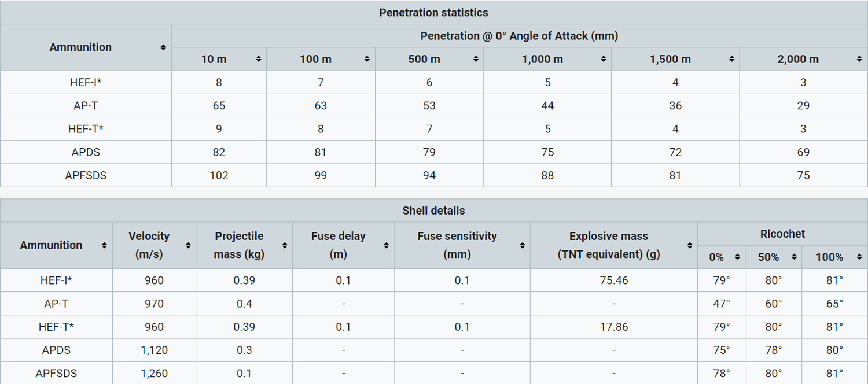Sort by 2,000 m penetration arrows
The height and width of the screenshot is (384, 868).
[859, 59]
